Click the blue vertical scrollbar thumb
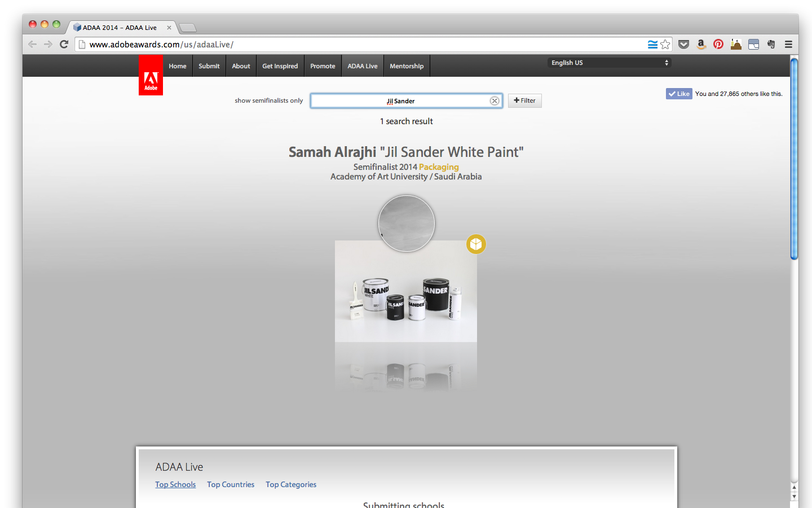Screen dimensions: 812x508 794,159
